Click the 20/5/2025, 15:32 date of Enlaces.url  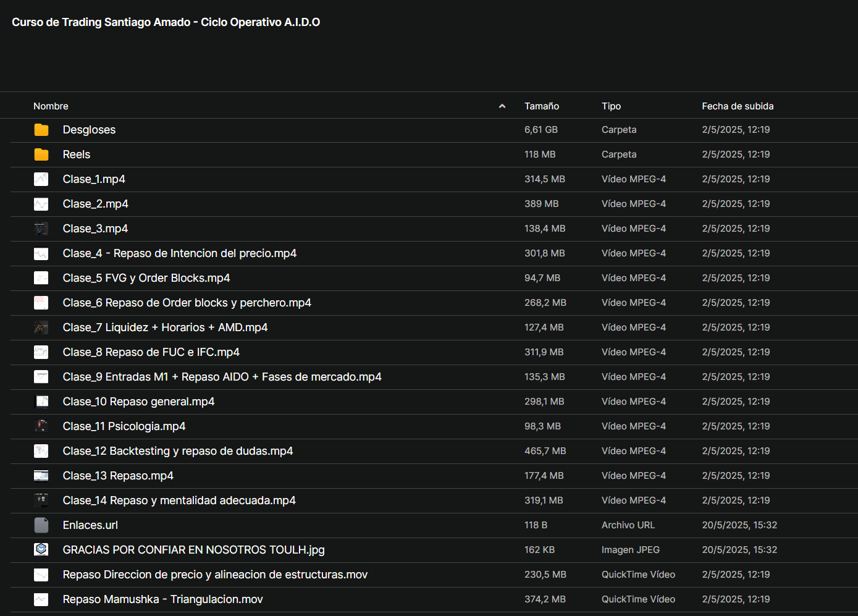pos(739,525)
